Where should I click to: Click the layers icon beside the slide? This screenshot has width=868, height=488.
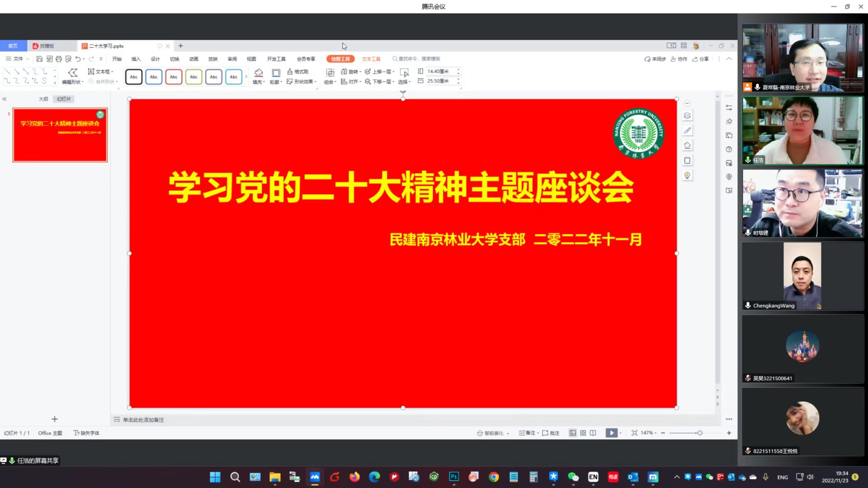[x=687, y=116]
